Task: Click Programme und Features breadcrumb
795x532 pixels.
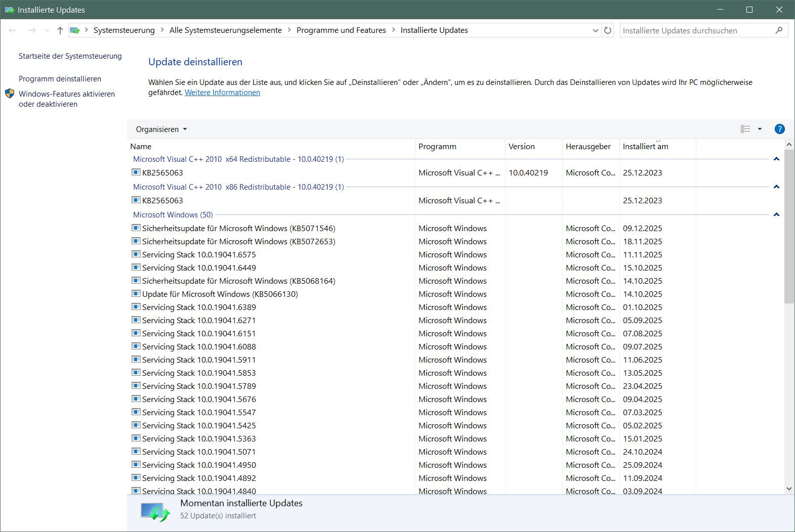Action: click(341, 30)
